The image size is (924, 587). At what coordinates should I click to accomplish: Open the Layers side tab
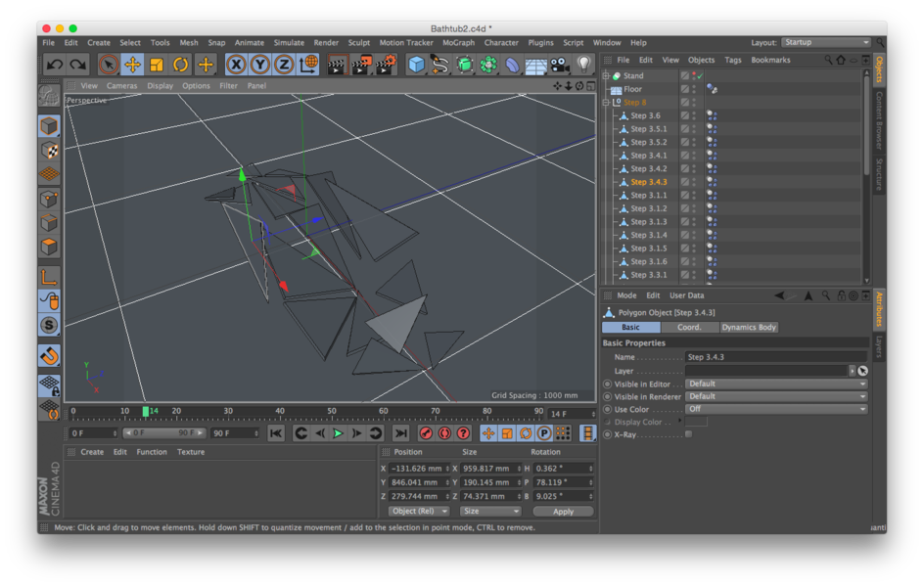point(879,346)
